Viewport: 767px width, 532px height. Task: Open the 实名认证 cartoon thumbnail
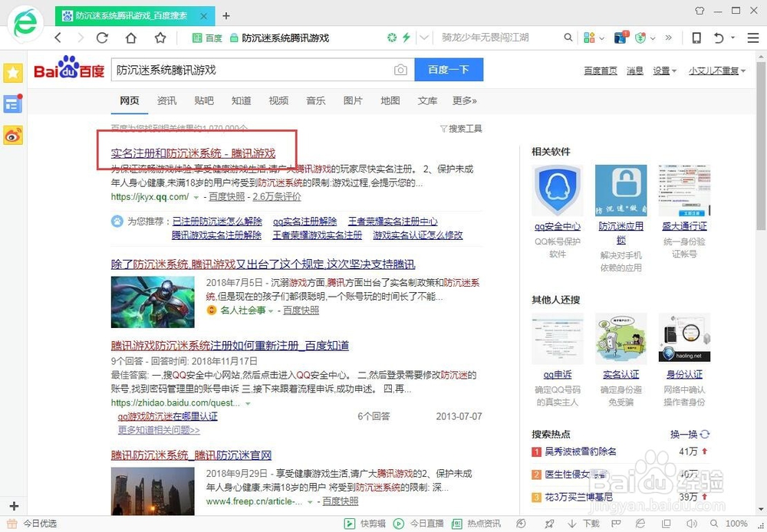(x=621, y=338)
